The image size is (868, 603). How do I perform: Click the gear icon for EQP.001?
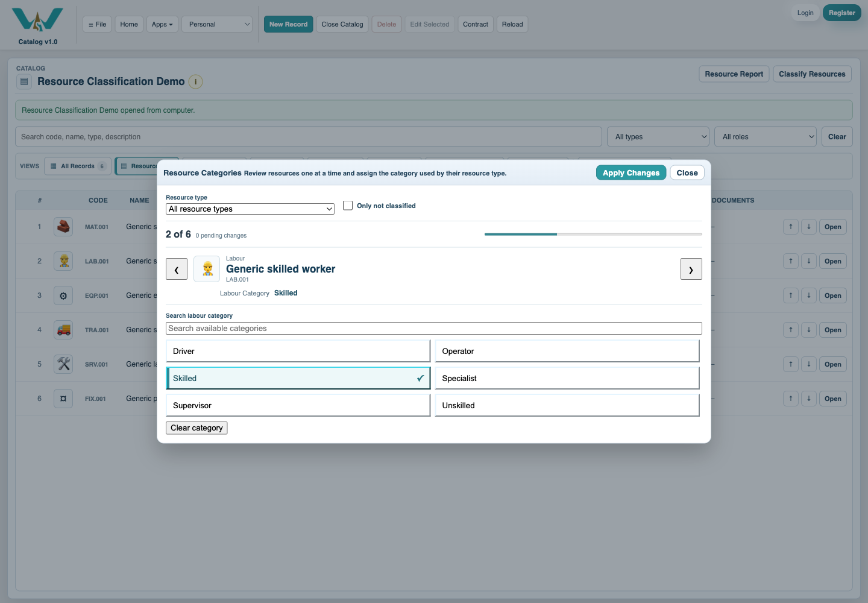tap(63, 295)
